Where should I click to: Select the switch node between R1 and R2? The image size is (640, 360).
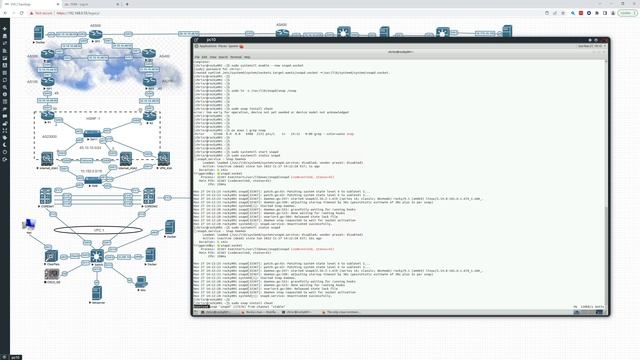(x=92, y=133)
